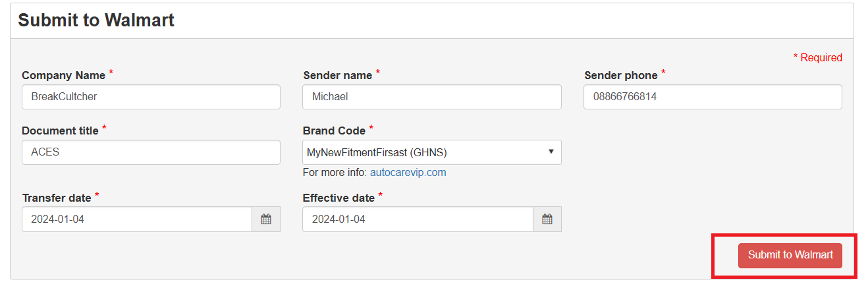Click the Submit to Walmart panel heading
The width and height of the screenshot is (868, 294).
click(x=96, y=20)
